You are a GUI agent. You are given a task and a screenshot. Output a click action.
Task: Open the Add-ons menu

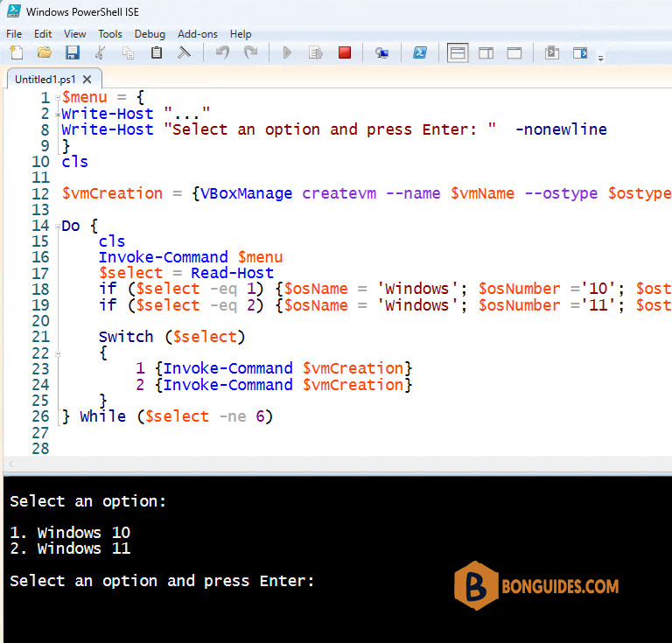[198, 34]
